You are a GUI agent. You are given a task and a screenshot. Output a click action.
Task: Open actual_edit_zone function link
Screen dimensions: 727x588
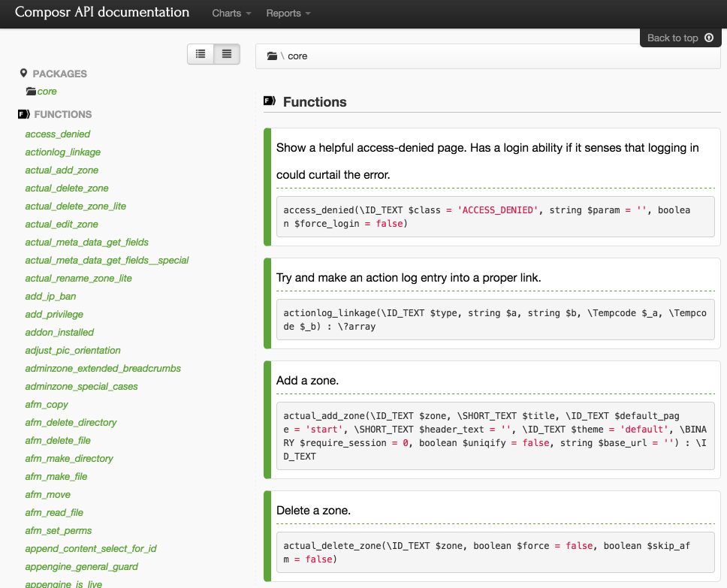[62, 225]
